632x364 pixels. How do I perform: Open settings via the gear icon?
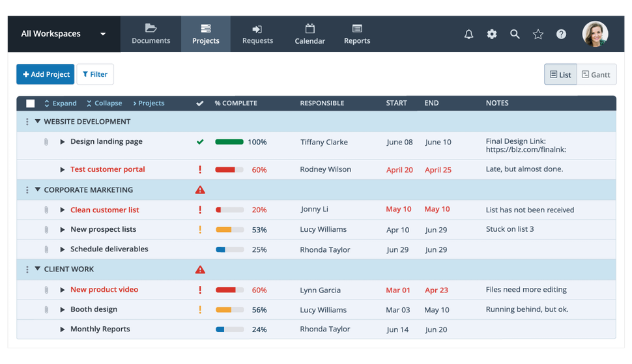[x=492, y=35]
